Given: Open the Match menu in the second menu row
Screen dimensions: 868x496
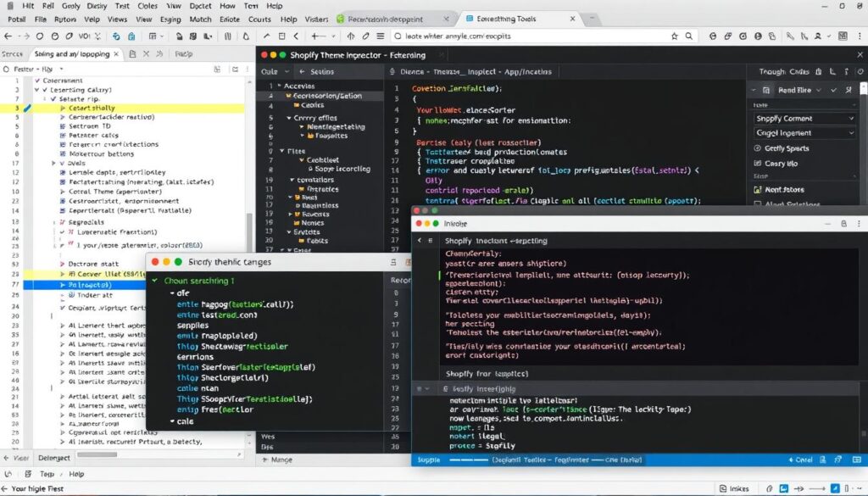Looking at the screenshot, I should pyautogui.click(x=200, y=19).
